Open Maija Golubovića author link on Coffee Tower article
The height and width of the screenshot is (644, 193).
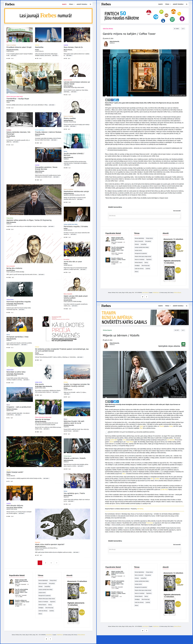pyautogui.click(x=115, y=41)
